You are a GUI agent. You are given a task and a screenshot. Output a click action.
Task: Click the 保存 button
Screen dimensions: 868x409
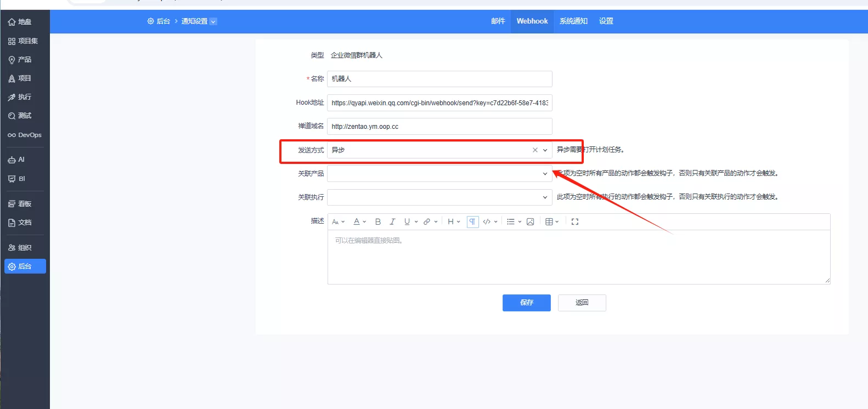(x=526, y=303)
